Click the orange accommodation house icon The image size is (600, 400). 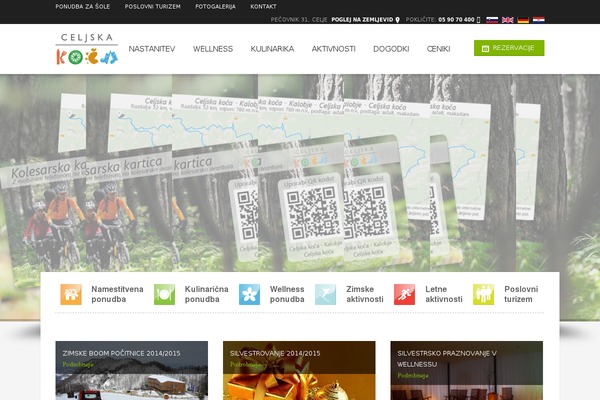pyautogui.click(x=71, y=294)
